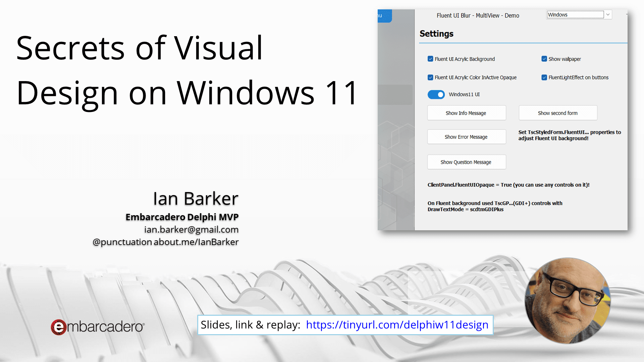The image size is (644, 362).
Task: Click the Embarcadero logo
Action: (x=98, y=327)
